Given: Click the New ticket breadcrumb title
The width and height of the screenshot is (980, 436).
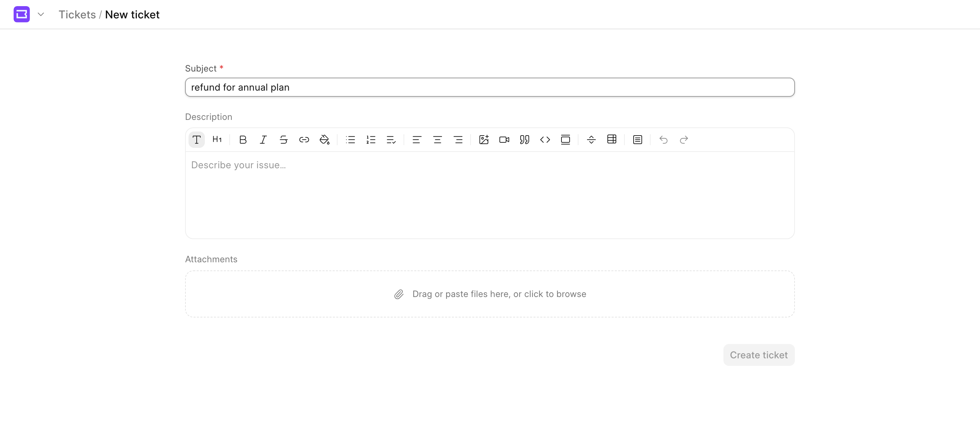Looking at the screenshot, I should click(132, 14).
